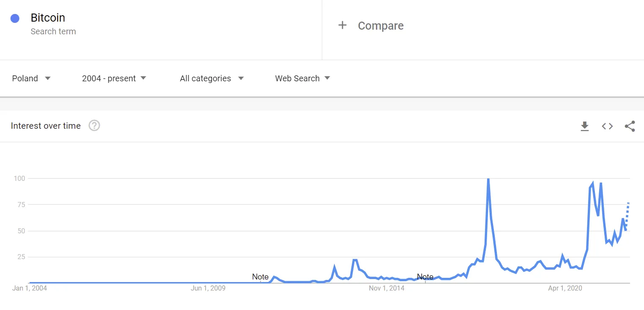Click the Note marker near Jun 2009
Viewport: 644px width, 310px height.
tap(260, 277)
